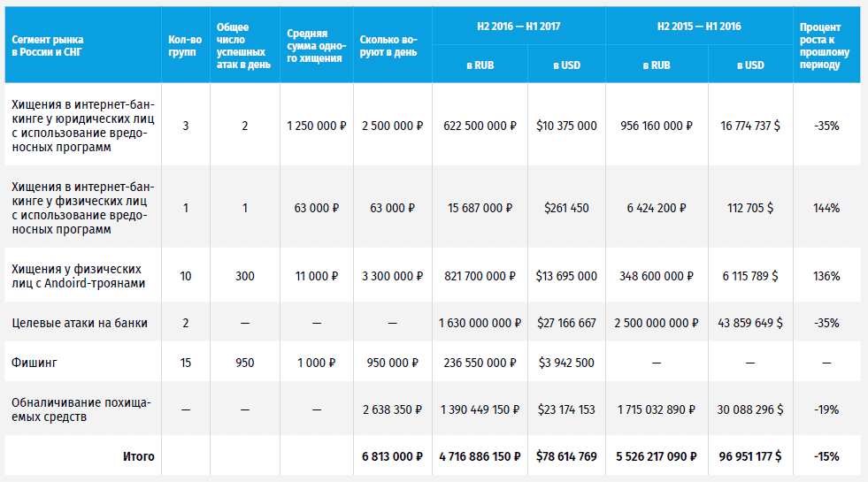Click the 'Итого' total row label
Screen dimensions: 868x482
click(137, 456)
